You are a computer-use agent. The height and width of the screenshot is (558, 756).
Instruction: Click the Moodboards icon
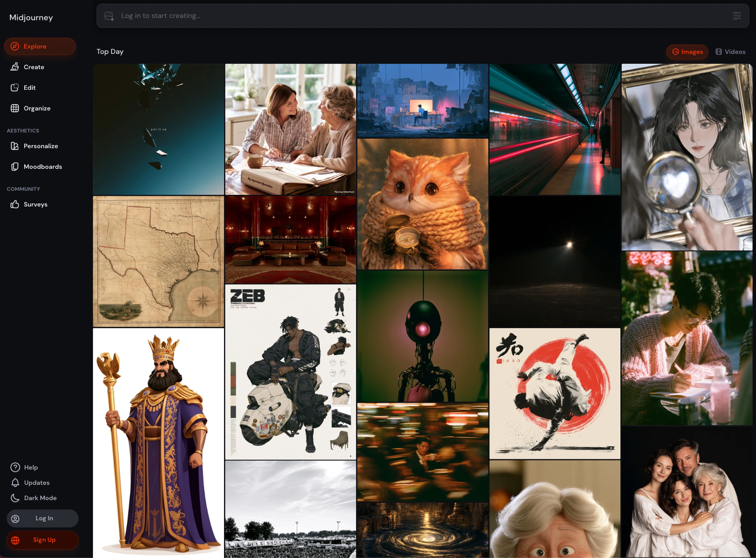(15, 167)
